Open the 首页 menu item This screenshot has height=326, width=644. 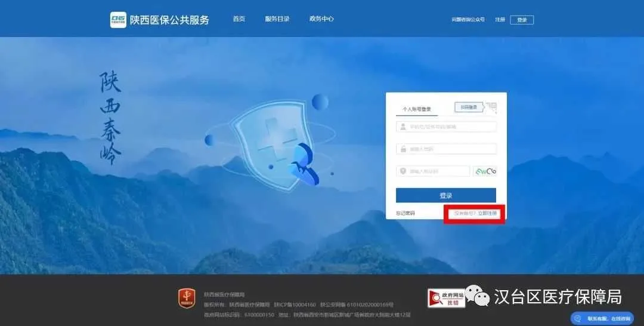(x=239, y=19)
